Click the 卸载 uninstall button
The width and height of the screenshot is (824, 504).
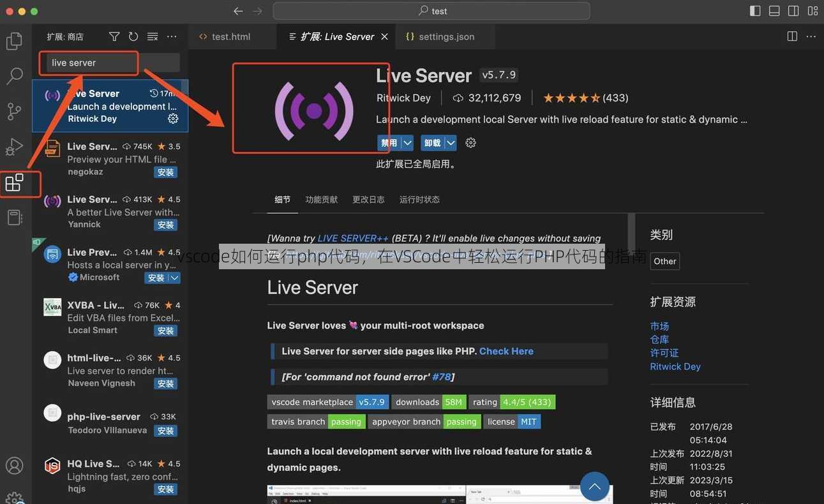click(x=432, y=143)
